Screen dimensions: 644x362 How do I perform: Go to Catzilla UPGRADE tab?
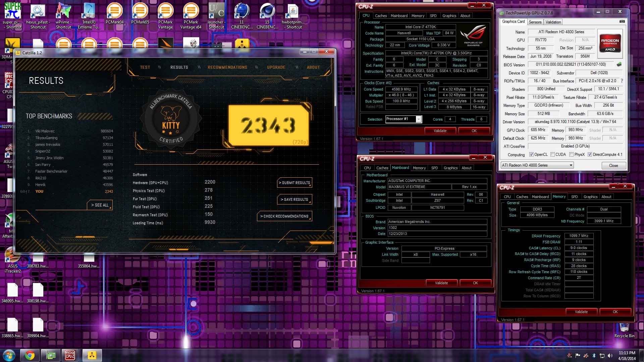pyautogui.click(x=276, y=67)
